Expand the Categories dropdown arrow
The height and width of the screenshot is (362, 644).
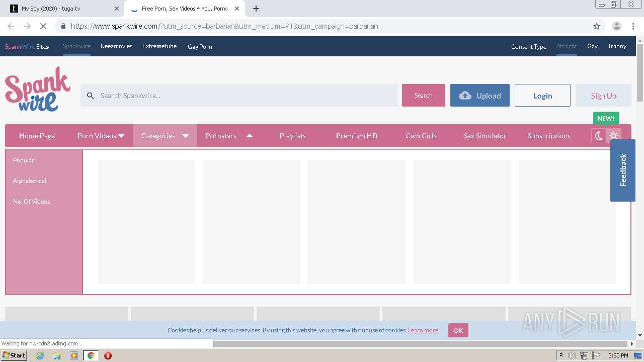point(185,136)
